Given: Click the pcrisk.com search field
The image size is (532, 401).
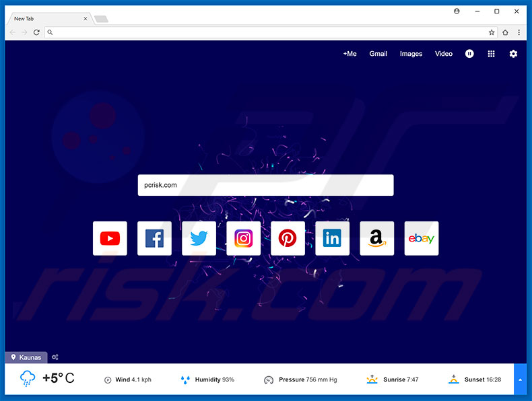Looking at the screenshot, I should pyautogui.click(x=265, y=185).
